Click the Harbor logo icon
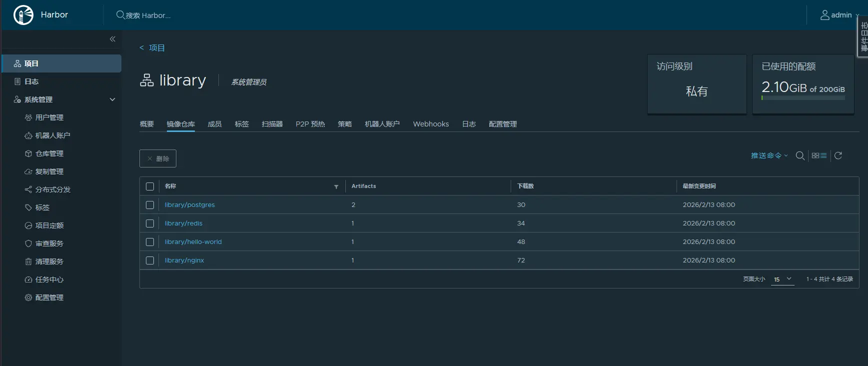 point(23,15)
